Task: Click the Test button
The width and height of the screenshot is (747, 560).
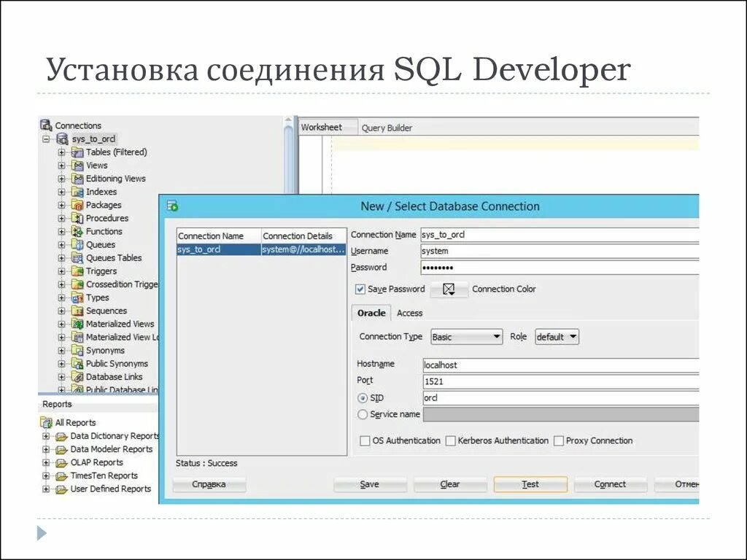Action: pyautogui.click(x=531, y=484)
